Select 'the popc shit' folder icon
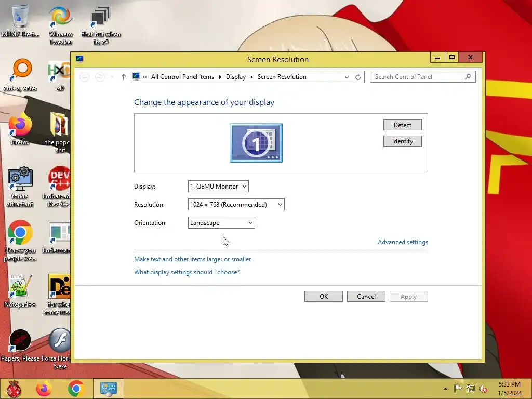This screenshot has height=399, width=532. click(x=58, y=133)
